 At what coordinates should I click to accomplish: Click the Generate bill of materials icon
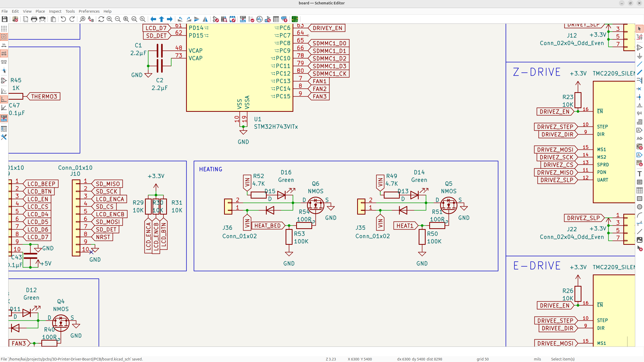(x=284, y=19)
